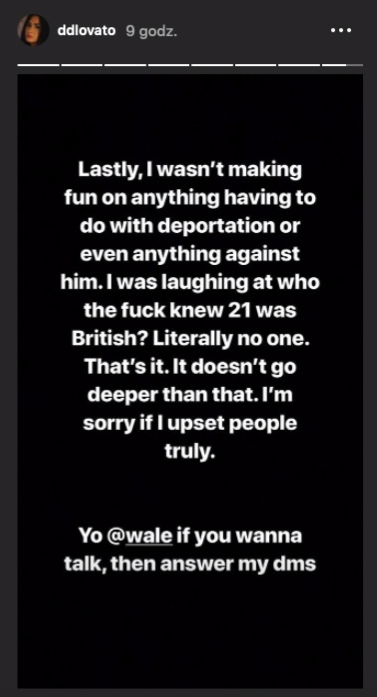Tap the 'British? Literally no one.' line

189,340
